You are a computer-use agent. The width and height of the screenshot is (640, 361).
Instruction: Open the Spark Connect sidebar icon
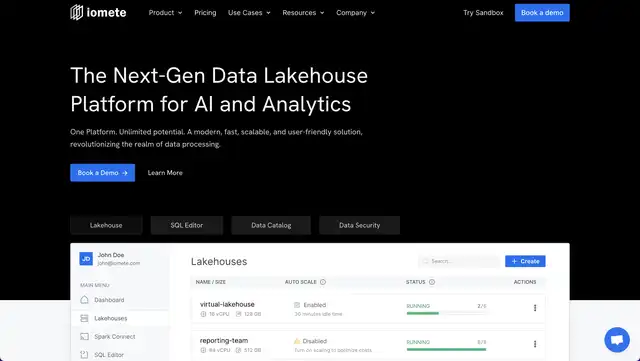pos(84,336)
